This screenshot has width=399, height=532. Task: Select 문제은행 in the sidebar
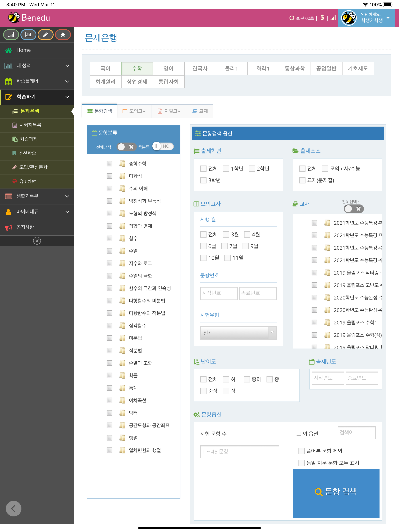[37, 111]
